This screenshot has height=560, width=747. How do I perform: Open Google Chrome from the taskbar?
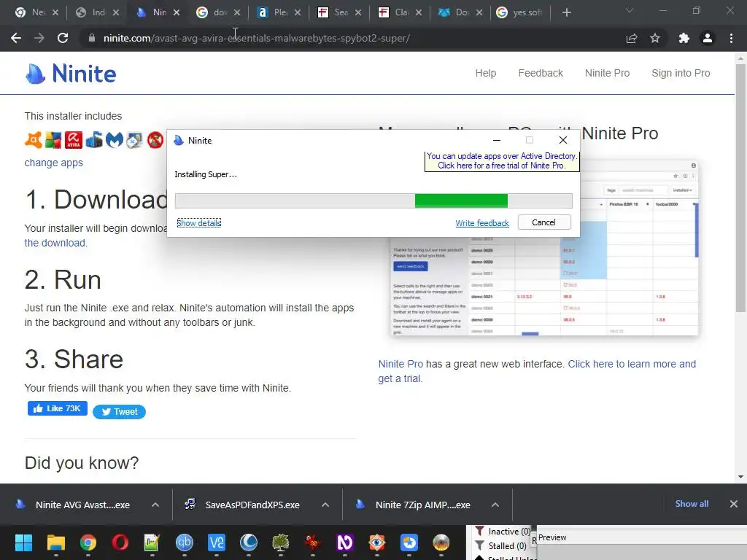(x=88, y=542)
